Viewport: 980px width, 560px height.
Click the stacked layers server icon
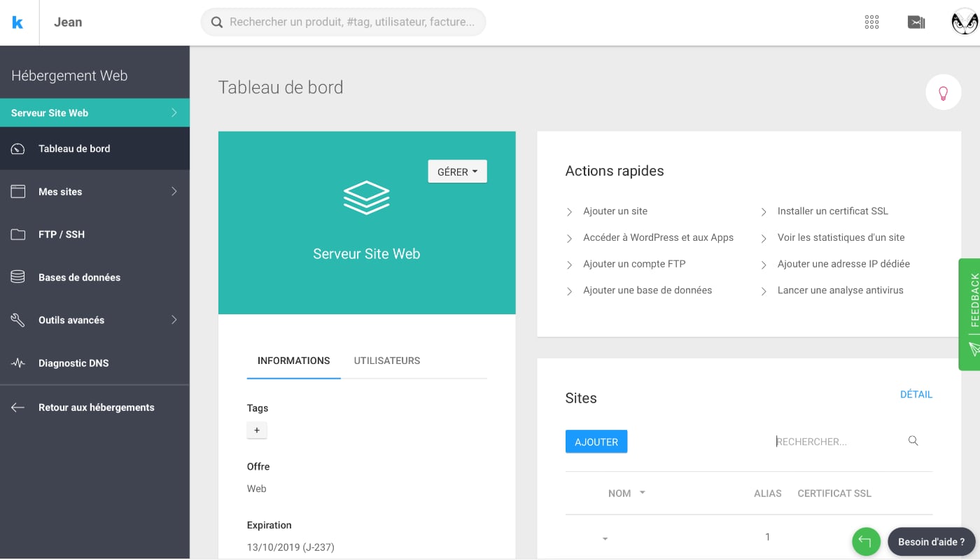(x=366, y=197)
